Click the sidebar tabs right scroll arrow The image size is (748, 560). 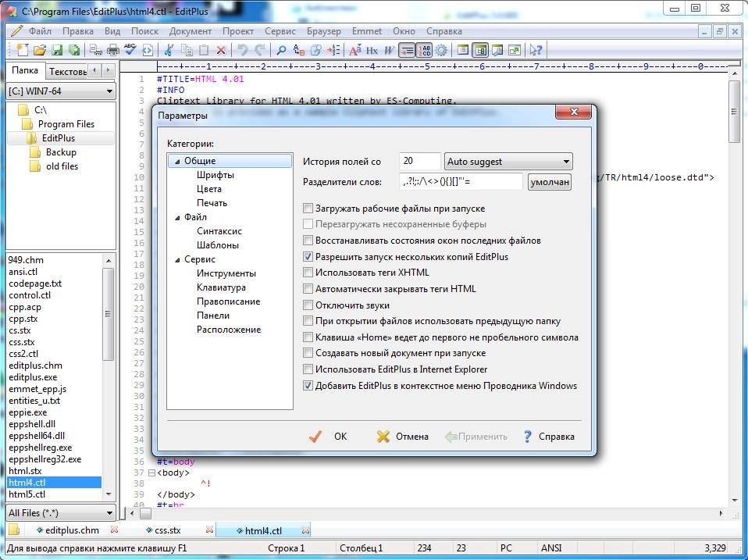[109, 70]
